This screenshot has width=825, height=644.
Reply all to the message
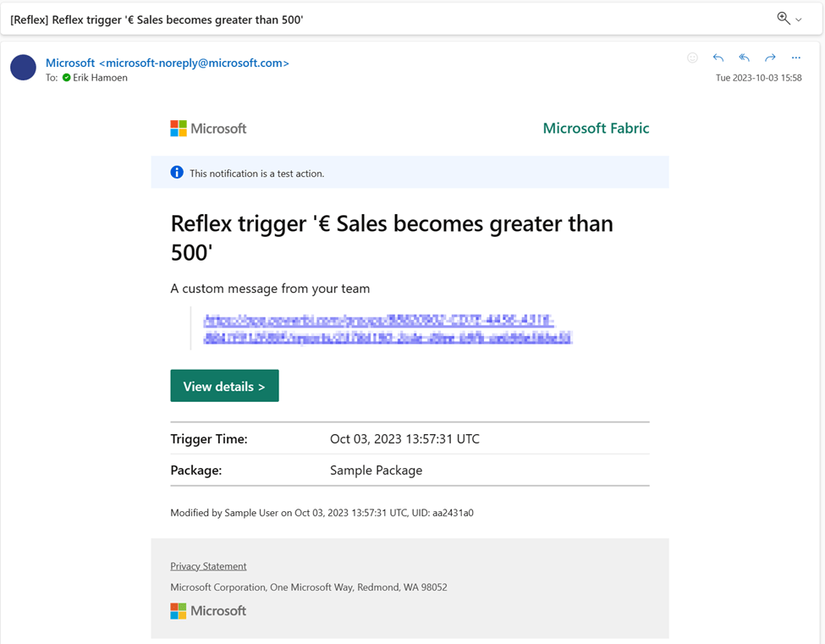[744, 58]
